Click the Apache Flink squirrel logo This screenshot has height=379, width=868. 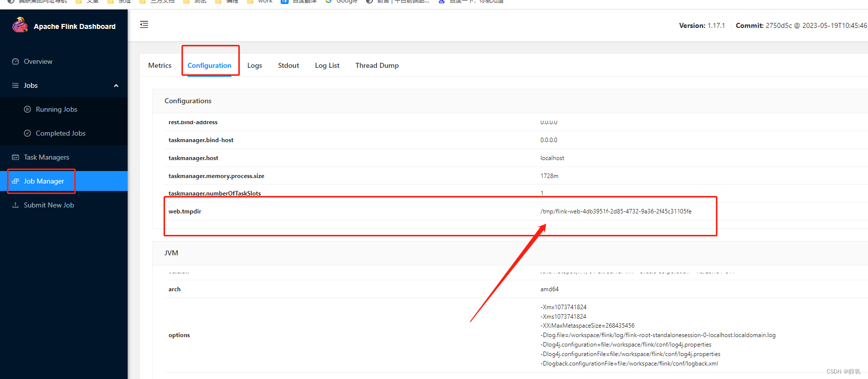pyautogui.click(x=20, y=25)
